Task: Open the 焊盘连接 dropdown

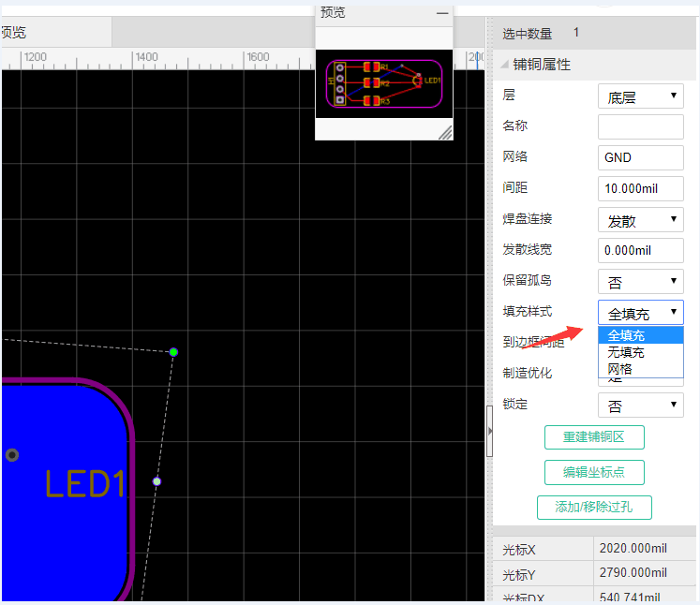Action: click(x=640, y=220)
